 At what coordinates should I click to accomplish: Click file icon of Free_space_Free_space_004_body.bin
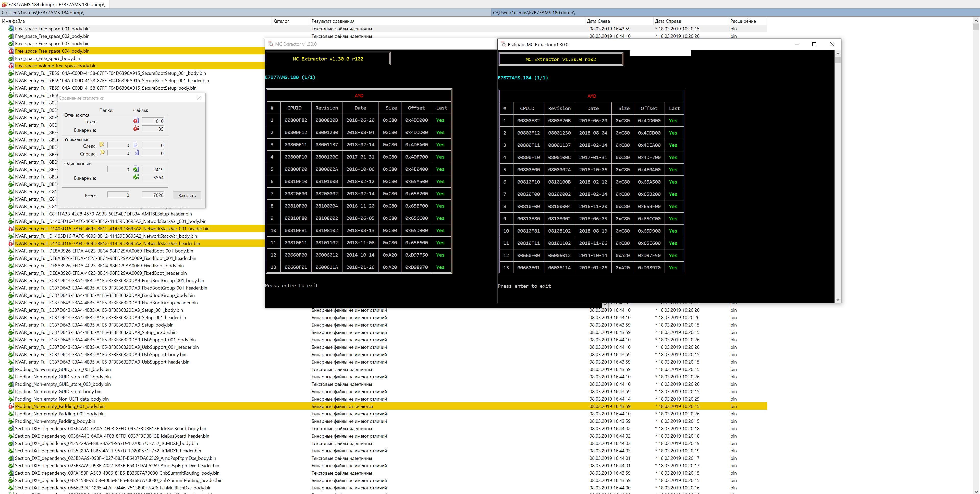[11, 51]
